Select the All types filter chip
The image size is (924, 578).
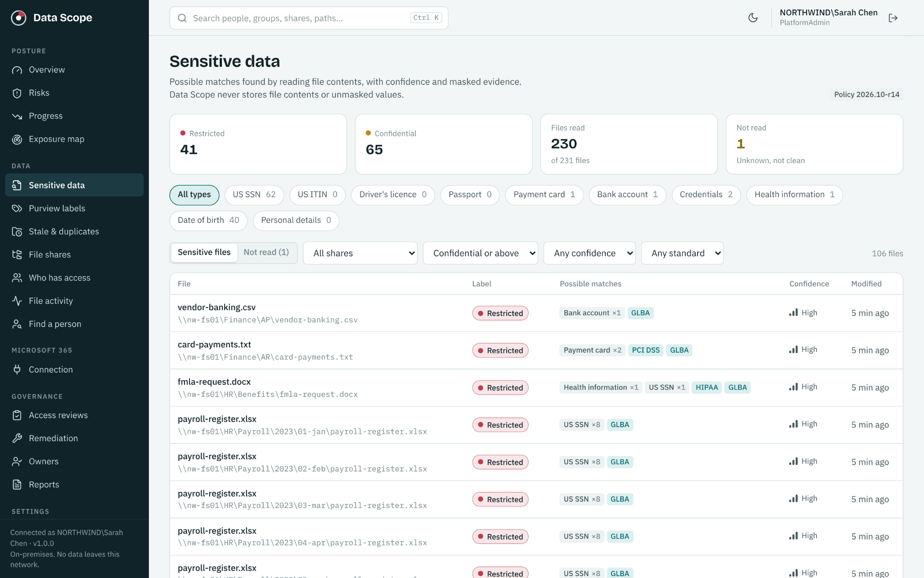coord(194,195)
